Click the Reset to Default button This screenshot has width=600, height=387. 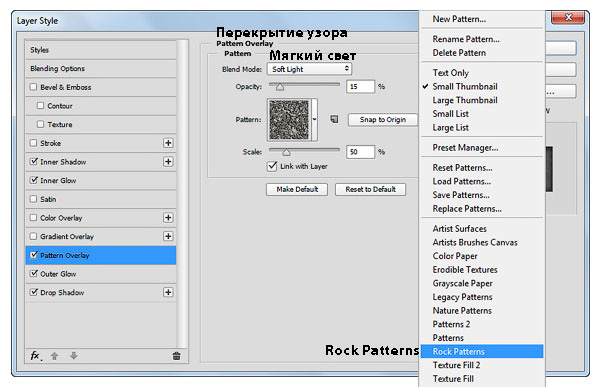point(370,189)
